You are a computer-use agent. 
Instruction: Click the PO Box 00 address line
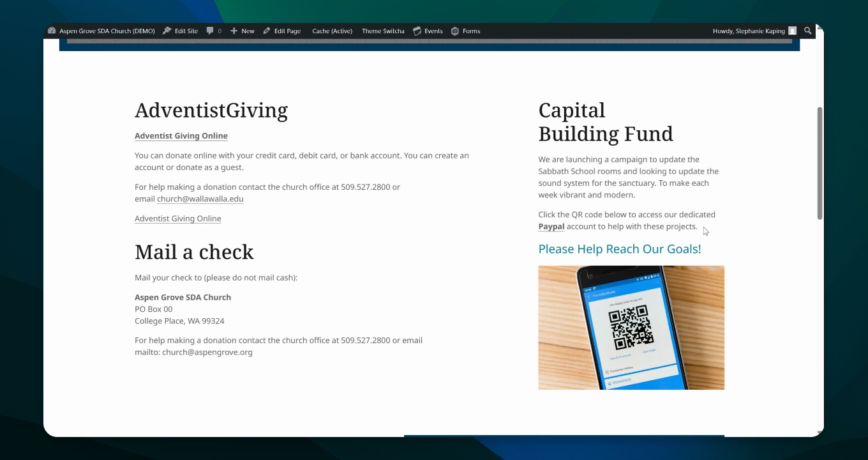coord(154,309)
